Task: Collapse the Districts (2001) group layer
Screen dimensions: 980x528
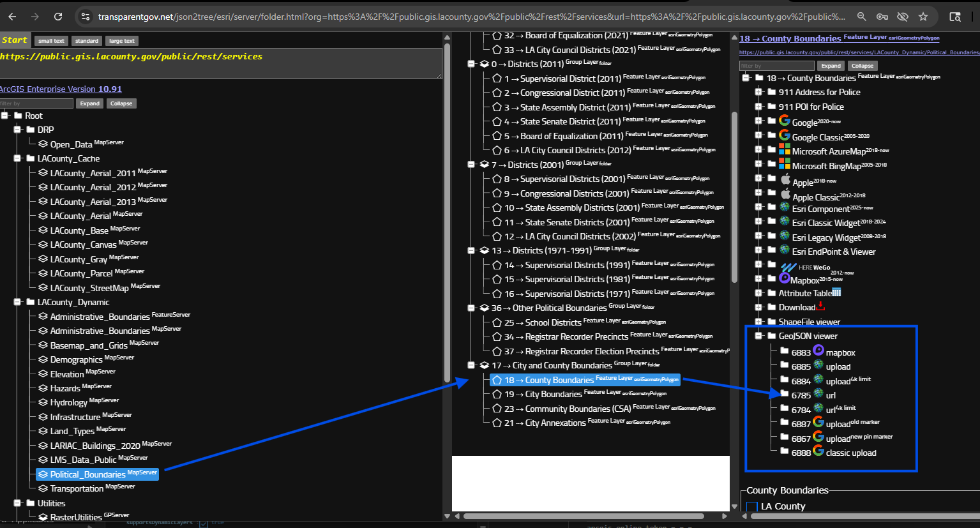Action: point(471,165)
